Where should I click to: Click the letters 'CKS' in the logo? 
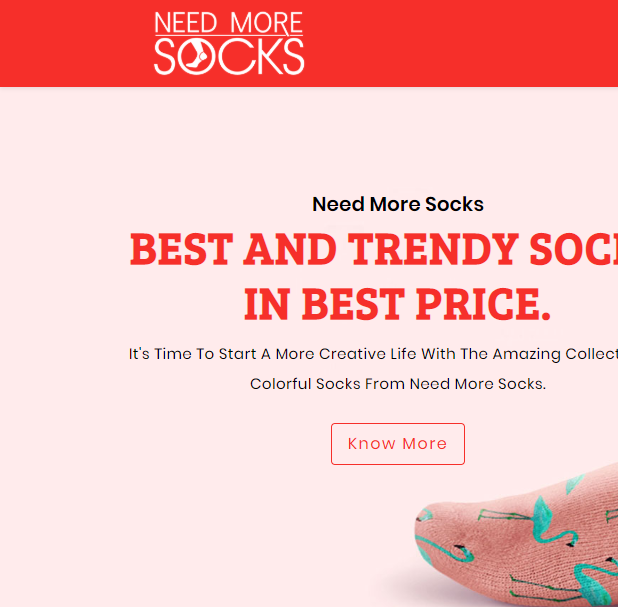click(261, 56)
